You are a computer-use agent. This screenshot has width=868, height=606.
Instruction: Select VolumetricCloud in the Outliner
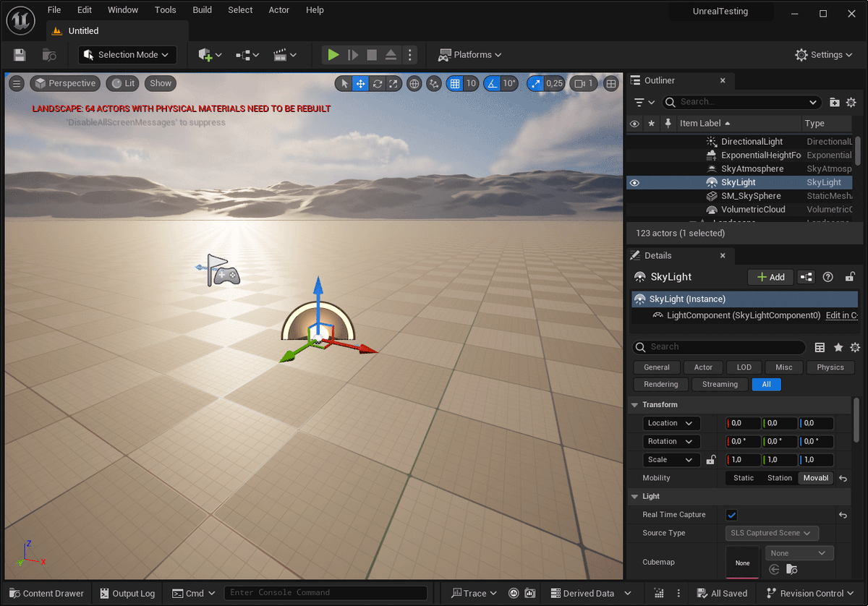tap(753, 210)
